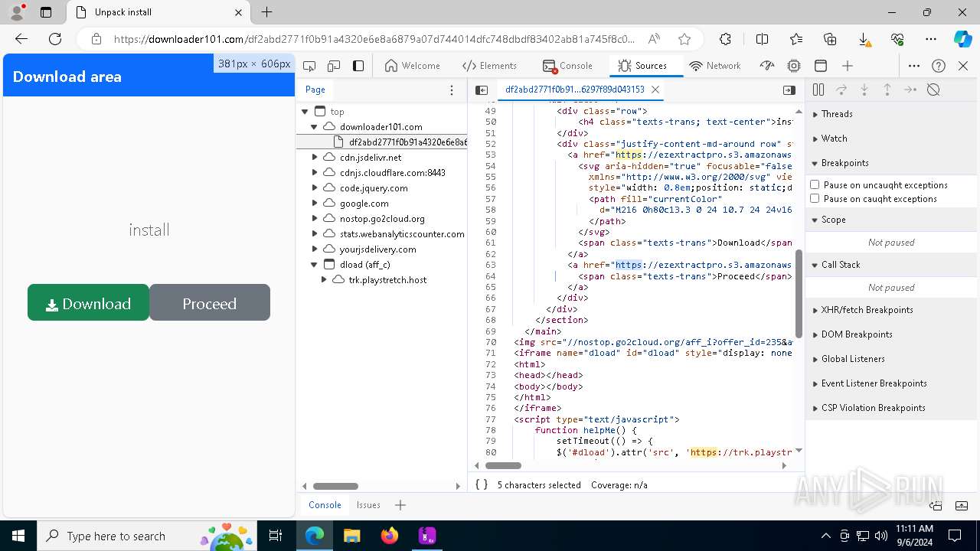Open the Issues drawer tab
Screen dimensions: 980x551
[368, 505]
